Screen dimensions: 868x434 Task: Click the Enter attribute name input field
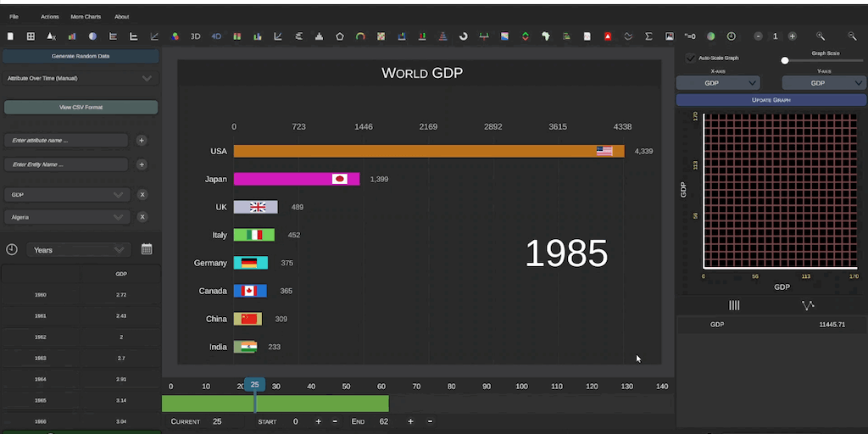tap(66, 141)
